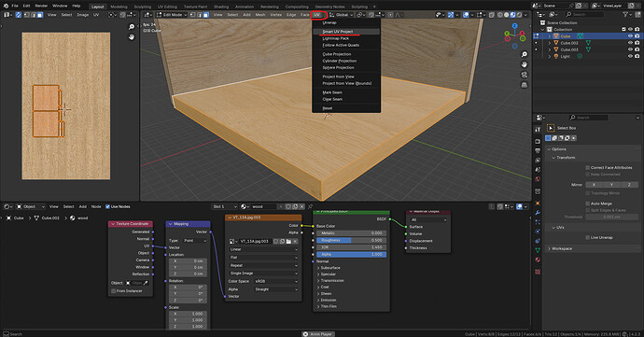Disable Cube in renders via camera icon
Image resolution: width=644 pixels, height=337 pixels.
(637, 36)
